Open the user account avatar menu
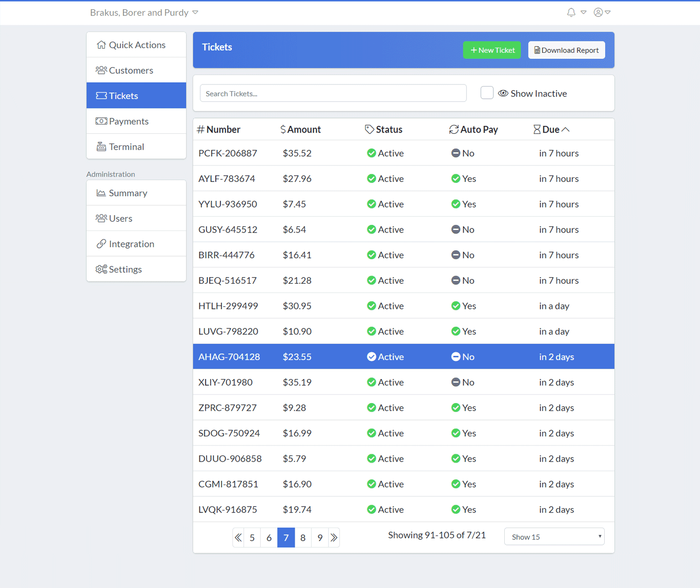The width and height of the screenshot is (700, 588). [598, 12]
